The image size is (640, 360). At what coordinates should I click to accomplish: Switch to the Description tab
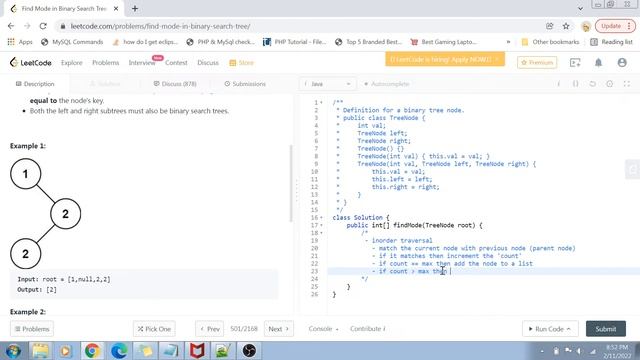point(35,84)
